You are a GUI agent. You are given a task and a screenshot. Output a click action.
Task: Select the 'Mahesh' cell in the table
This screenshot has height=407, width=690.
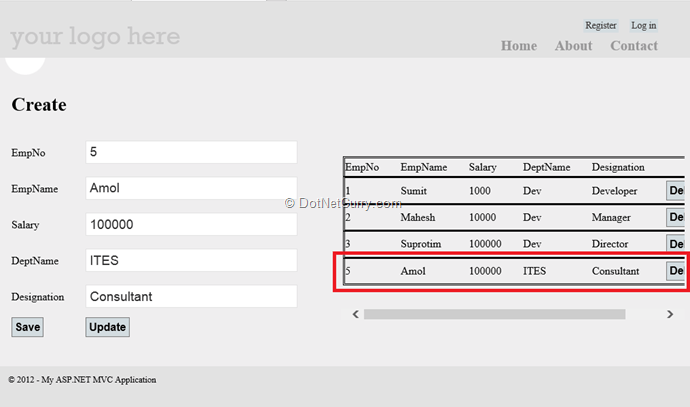(418, 217)
